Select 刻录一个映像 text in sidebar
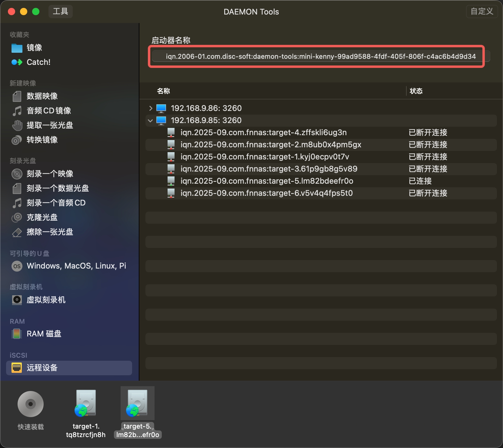Image resolution: width=503 pixels, height=448 pixels. [x=50, y=174]
